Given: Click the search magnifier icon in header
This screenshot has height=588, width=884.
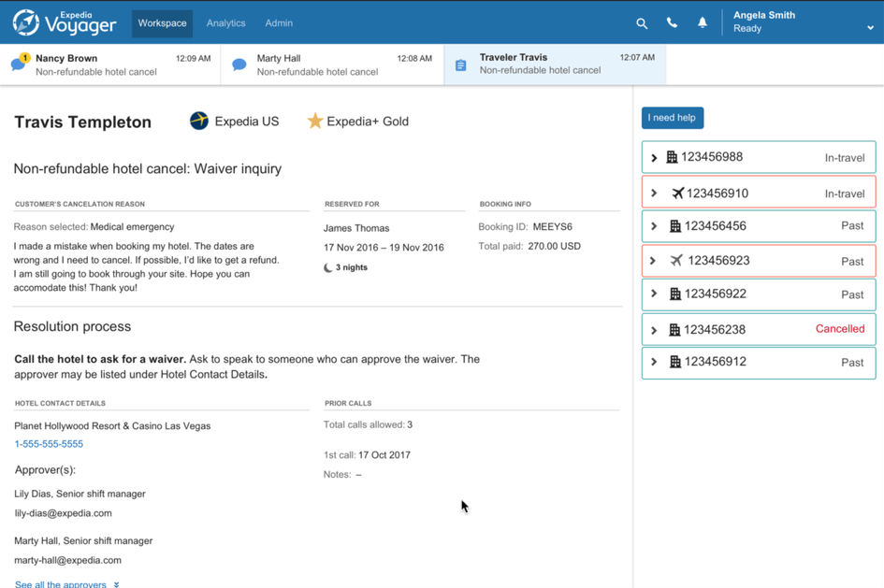Looking at the screenshot, I should pos(642,23).
